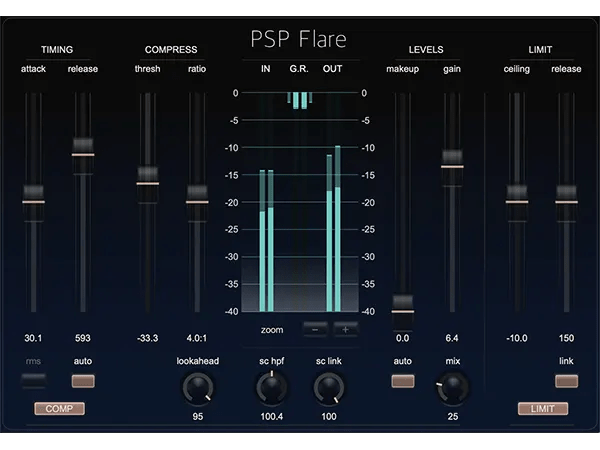Click the limit release slider handle
Image resolution: width=600 pixels, height=450 pixels.
[566, 202]
